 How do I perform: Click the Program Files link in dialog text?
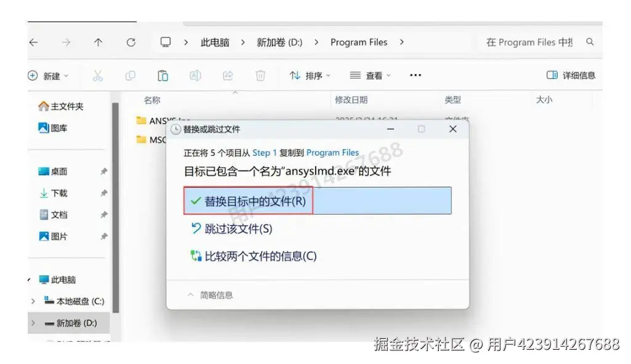point(333,152)
